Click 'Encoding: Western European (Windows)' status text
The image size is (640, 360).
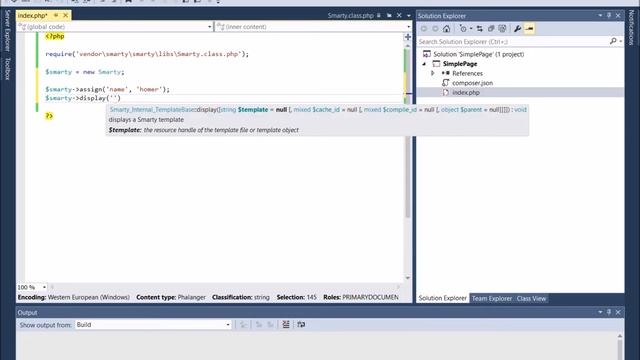(x=73, y=297)
